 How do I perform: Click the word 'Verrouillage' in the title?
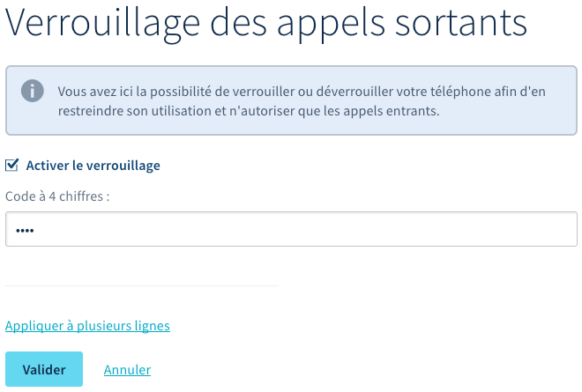(x=100, y=24)
